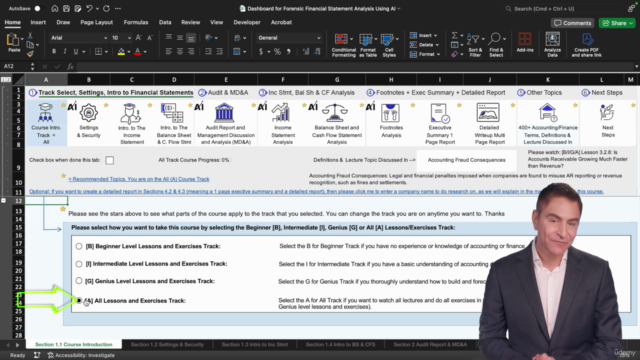640x360 pixels.
Task: Select All Lessons and Exercises radio button
Action: tap(79, 300)
